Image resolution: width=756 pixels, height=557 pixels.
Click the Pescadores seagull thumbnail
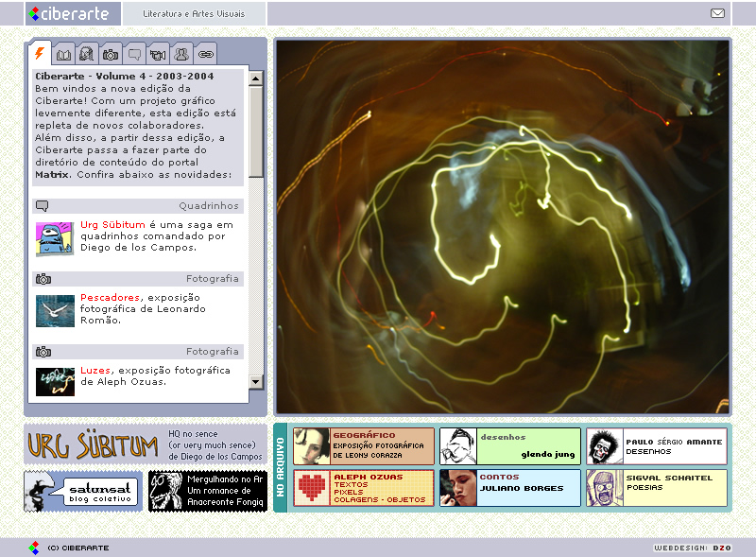55,311
